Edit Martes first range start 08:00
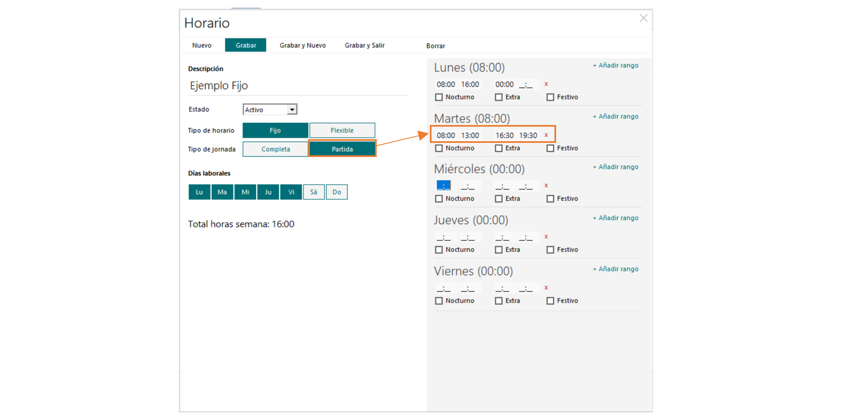Viewport: 868px width, 417px height. pyautogui.click(x=446, y=135)
